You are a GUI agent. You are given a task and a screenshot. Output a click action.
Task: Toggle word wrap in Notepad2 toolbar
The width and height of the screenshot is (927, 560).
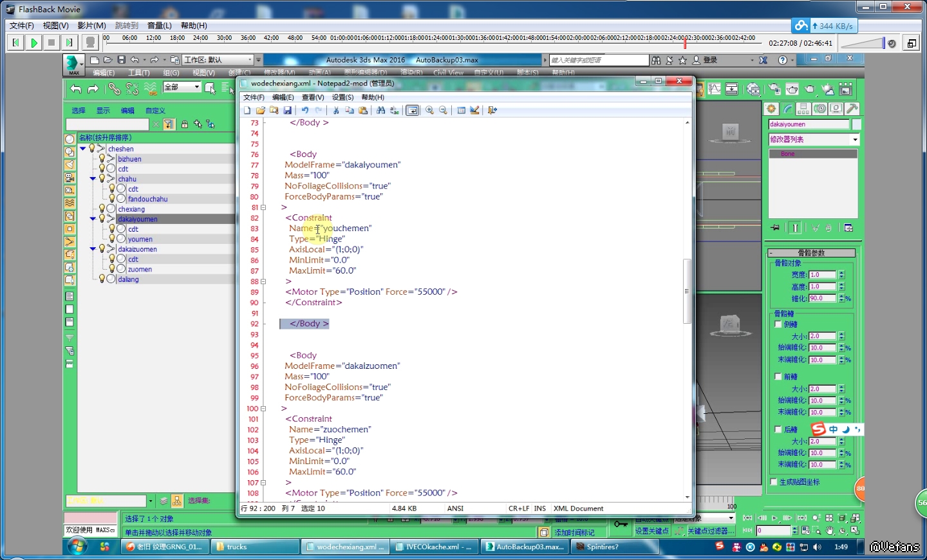coord(413,111)
